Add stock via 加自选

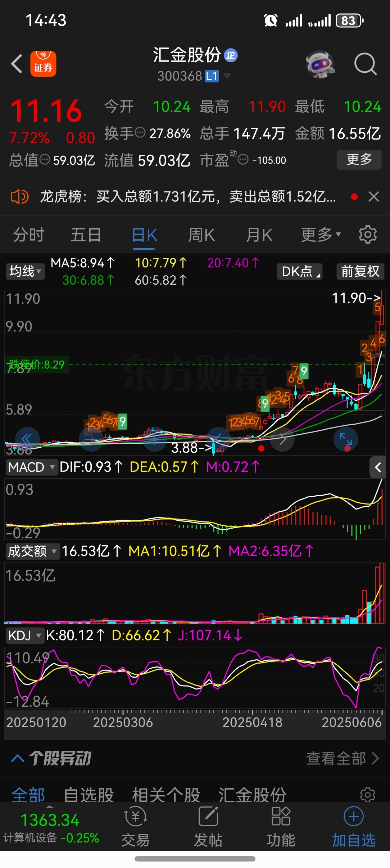click(354, 827)
